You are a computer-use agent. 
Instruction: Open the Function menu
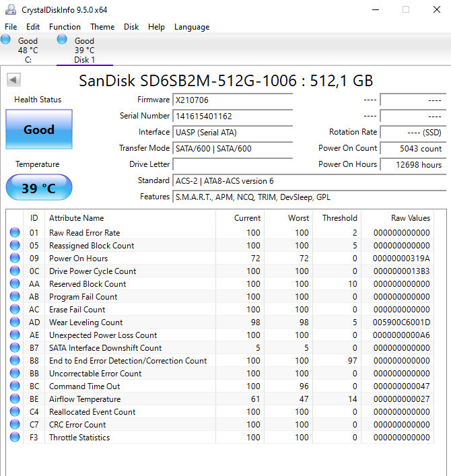[x=65, y=27]
